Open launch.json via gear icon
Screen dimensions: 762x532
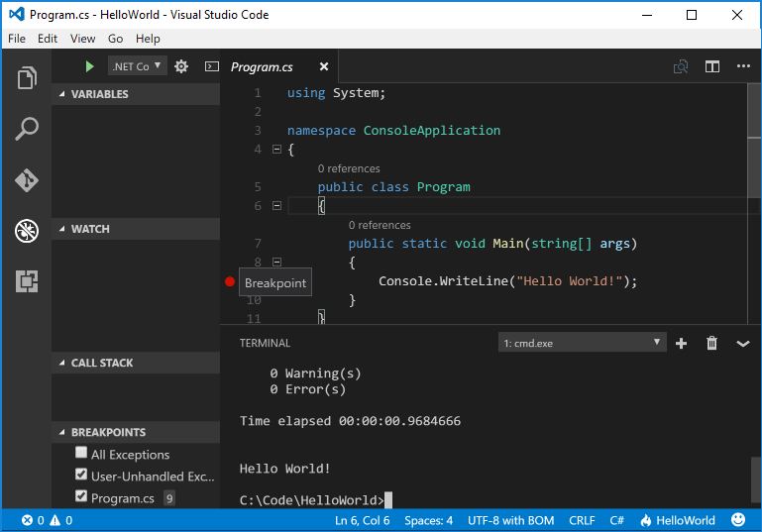[x=181, y=66]
